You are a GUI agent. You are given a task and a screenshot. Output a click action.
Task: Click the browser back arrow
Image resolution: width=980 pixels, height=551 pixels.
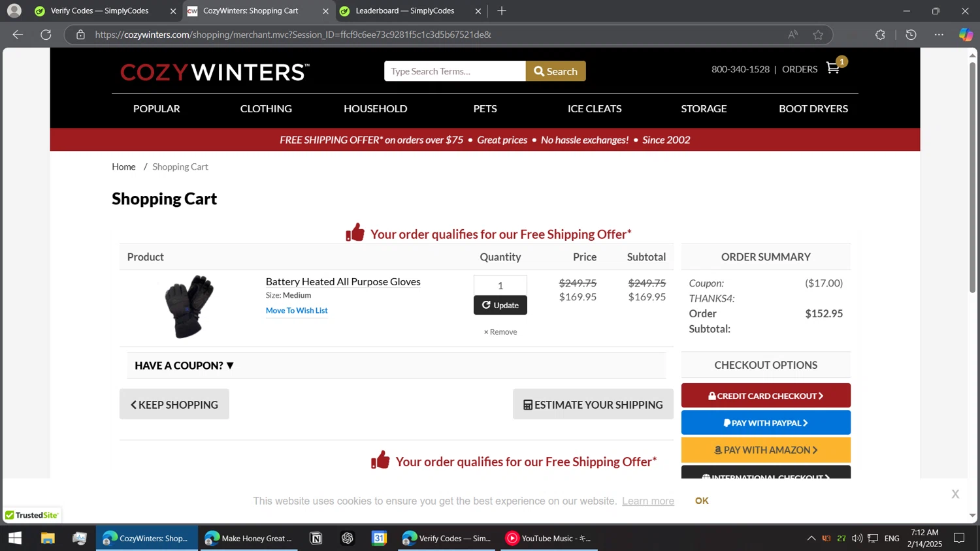pyautogui.click(x=18, y=35)
